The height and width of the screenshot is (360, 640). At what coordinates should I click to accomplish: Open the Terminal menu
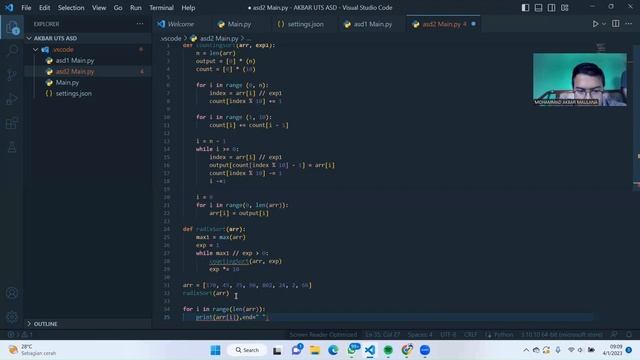pyautogui.click(x=161, y=8)
